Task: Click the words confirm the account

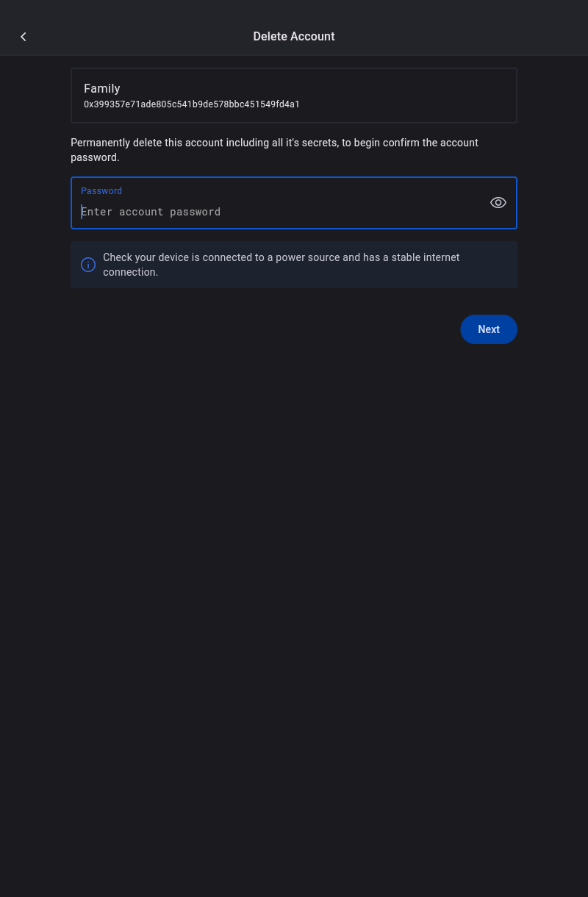Action: (x=429, y=143)
